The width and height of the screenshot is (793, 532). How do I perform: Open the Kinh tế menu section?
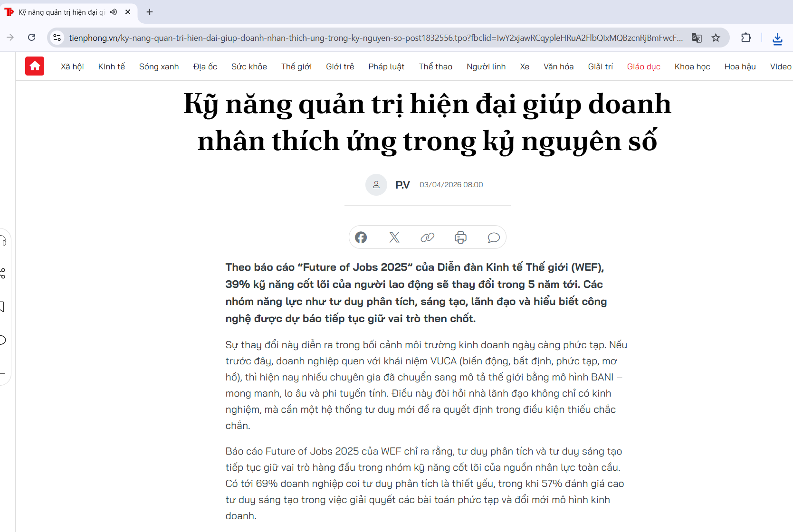(x=111, y=66)
